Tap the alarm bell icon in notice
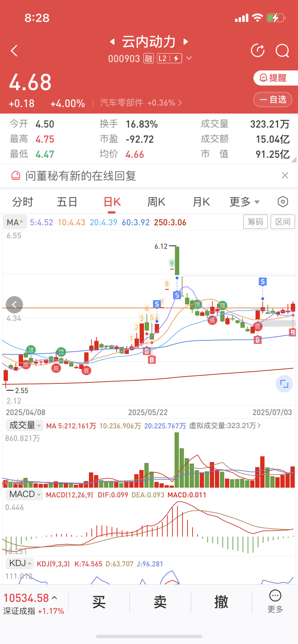Image resolution: width=298 pixels, height=644 pixels. [16, 175]
